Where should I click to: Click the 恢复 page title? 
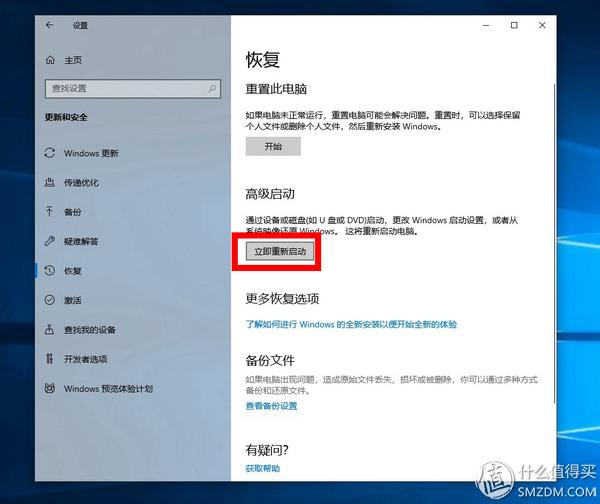pos(263,60)
